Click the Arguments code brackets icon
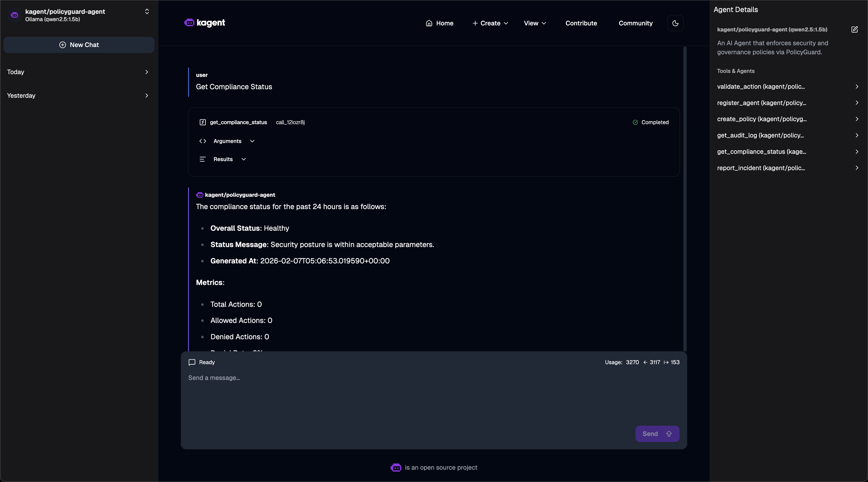The image size is (868, 482). (x=202, y=141)
